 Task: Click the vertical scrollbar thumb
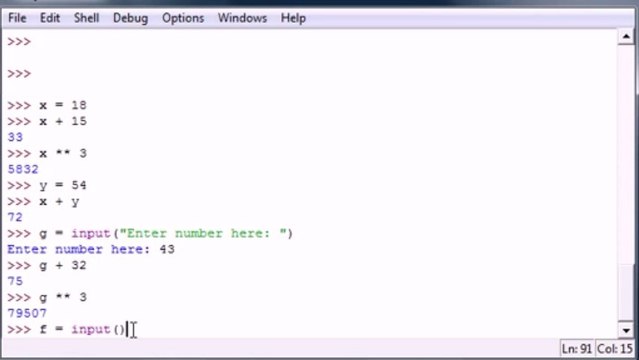(626, 292)
